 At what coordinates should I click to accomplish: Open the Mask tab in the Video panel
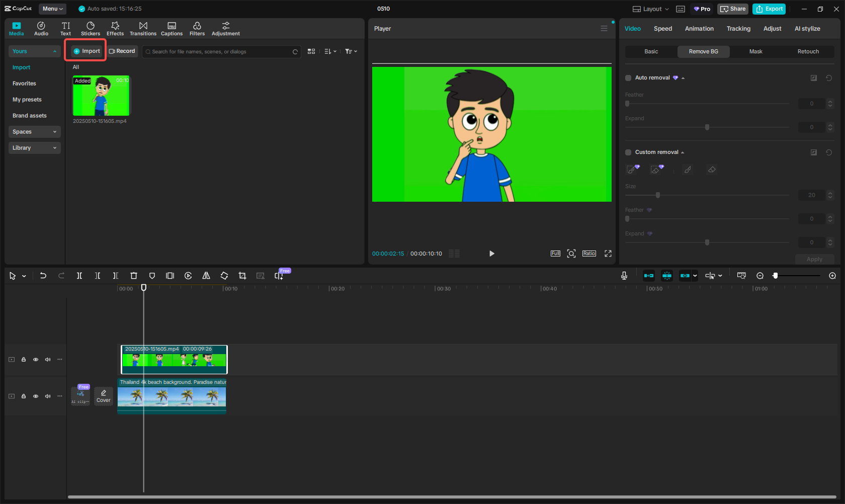tap(755, 51)
